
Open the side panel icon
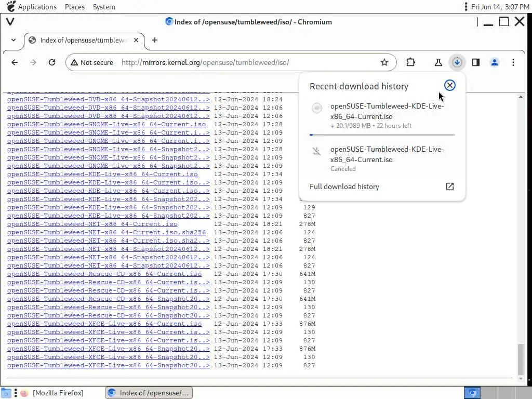(x=476, y=62)
